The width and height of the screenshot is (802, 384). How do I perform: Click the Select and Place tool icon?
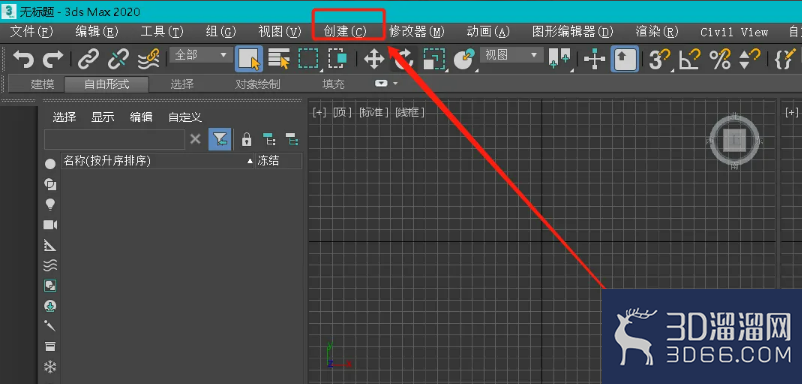tap(464, 59)
